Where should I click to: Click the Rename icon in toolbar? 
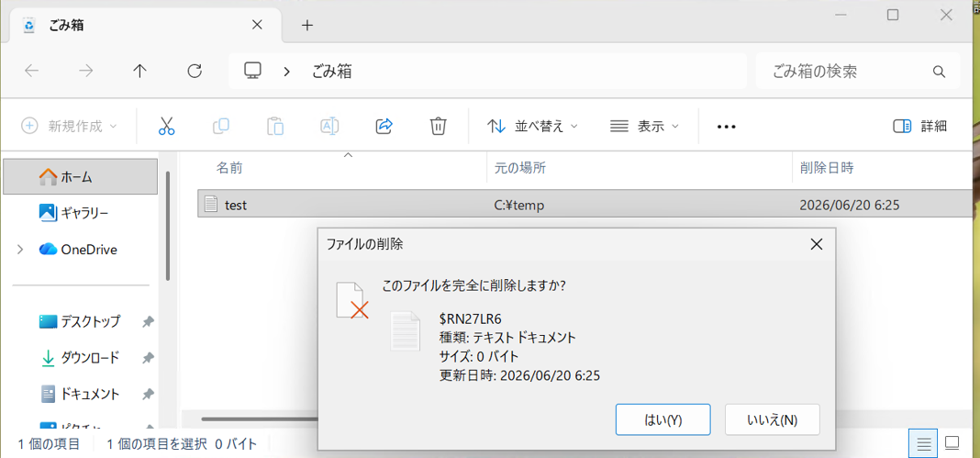point(329,127)
